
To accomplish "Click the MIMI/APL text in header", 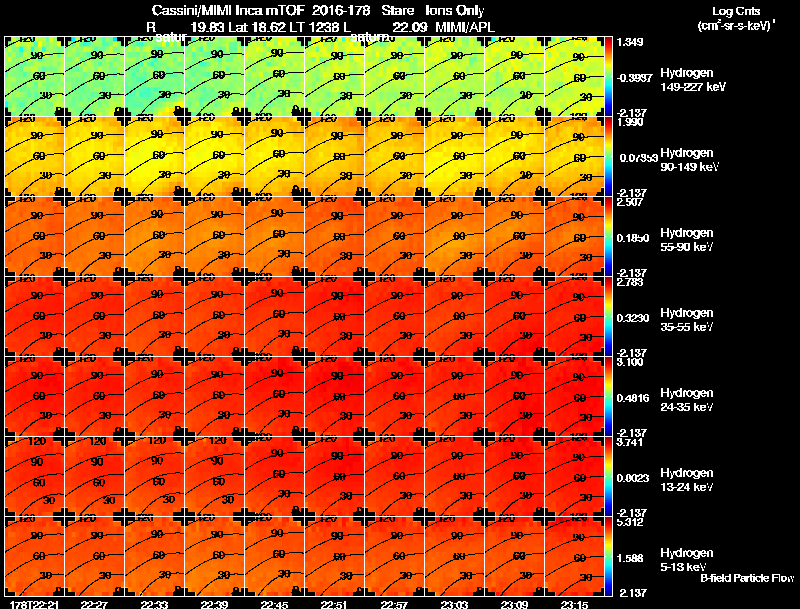I will coord(465,27).
